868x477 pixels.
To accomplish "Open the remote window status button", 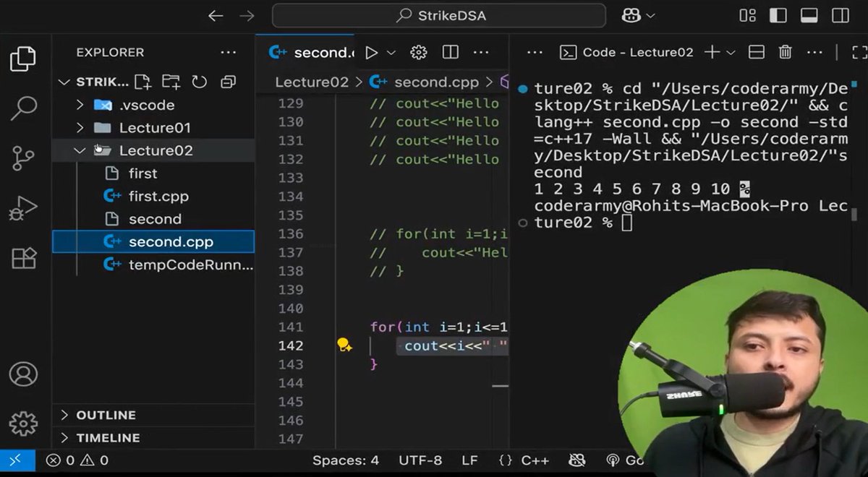I will (17, 460).
